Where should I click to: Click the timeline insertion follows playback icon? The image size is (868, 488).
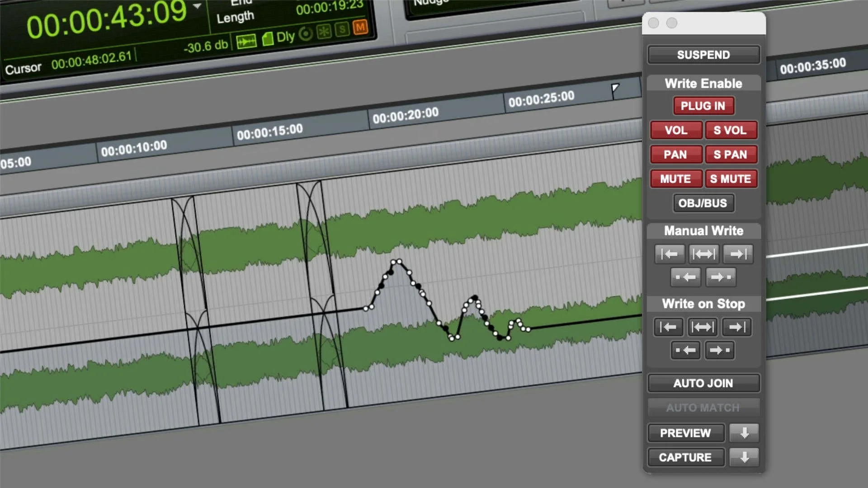(246, 42)
